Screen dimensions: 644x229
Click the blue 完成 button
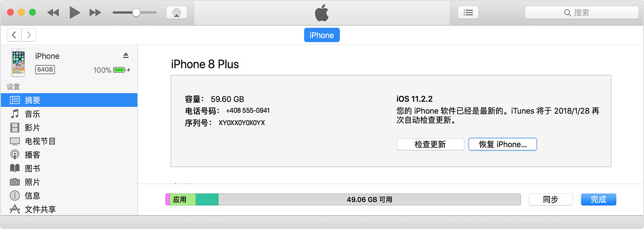(598, 199)
